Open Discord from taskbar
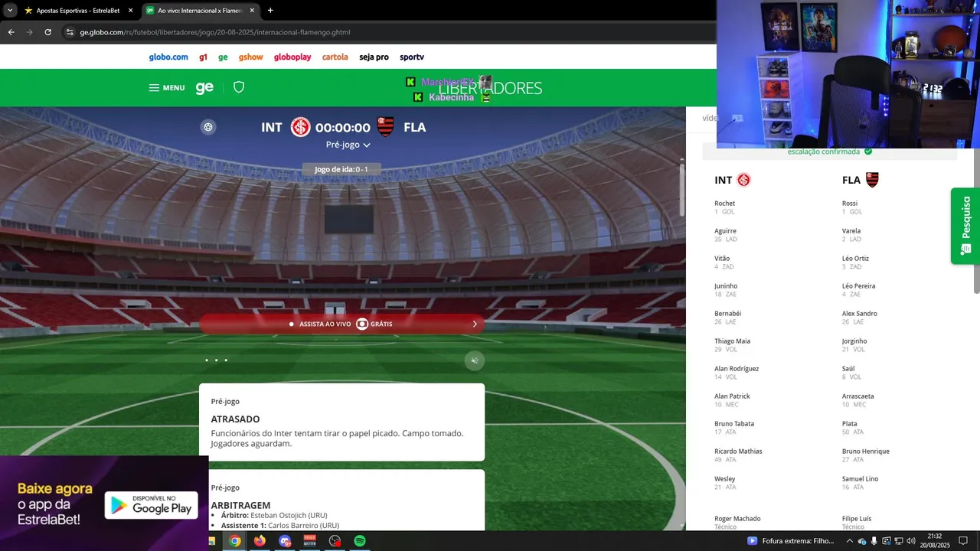980x551 pixels. [x=285, y=541]
